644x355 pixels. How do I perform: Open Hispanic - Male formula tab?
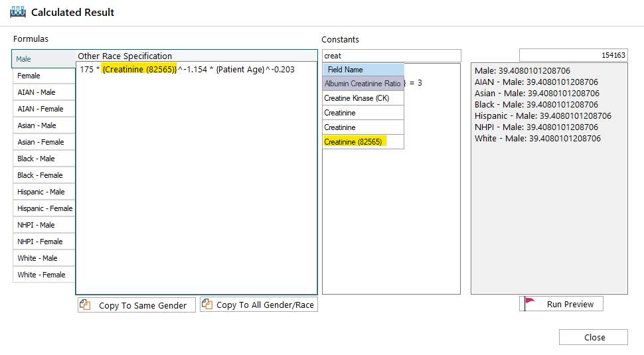pos(44,192)
